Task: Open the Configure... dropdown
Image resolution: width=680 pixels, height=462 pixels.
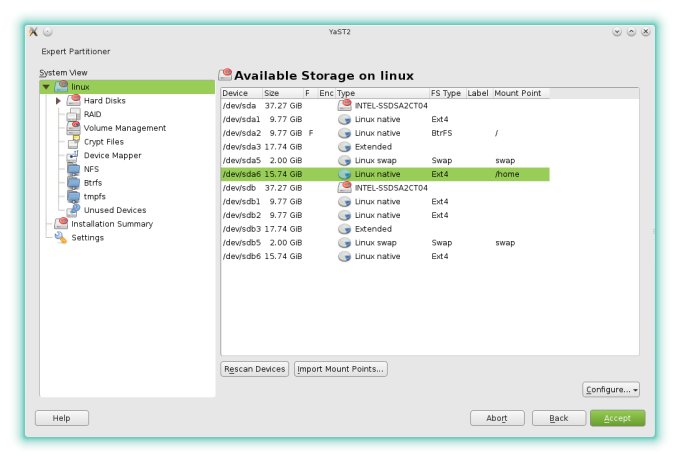Action: click(611, 390)
